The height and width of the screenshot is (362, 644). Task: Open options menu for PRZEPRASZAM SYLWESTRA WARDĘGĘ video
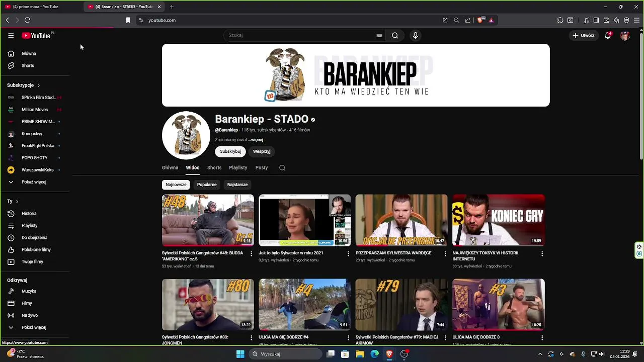445,253
